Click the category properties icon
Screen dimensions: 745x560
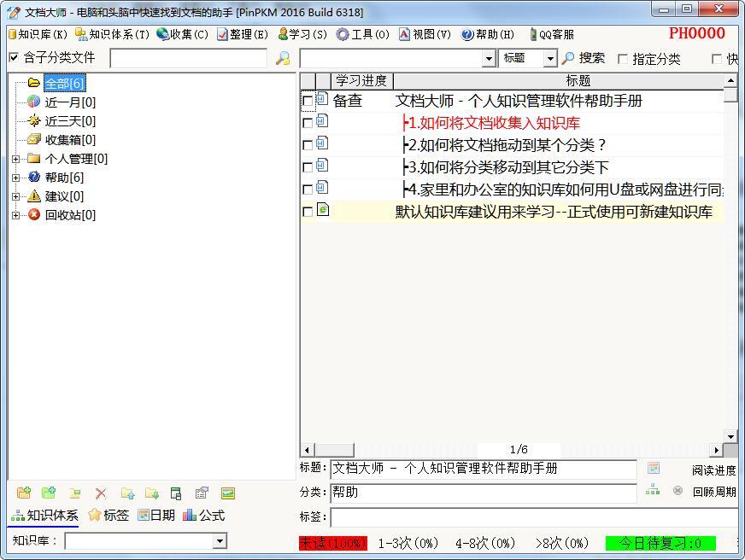coord(202,493)
